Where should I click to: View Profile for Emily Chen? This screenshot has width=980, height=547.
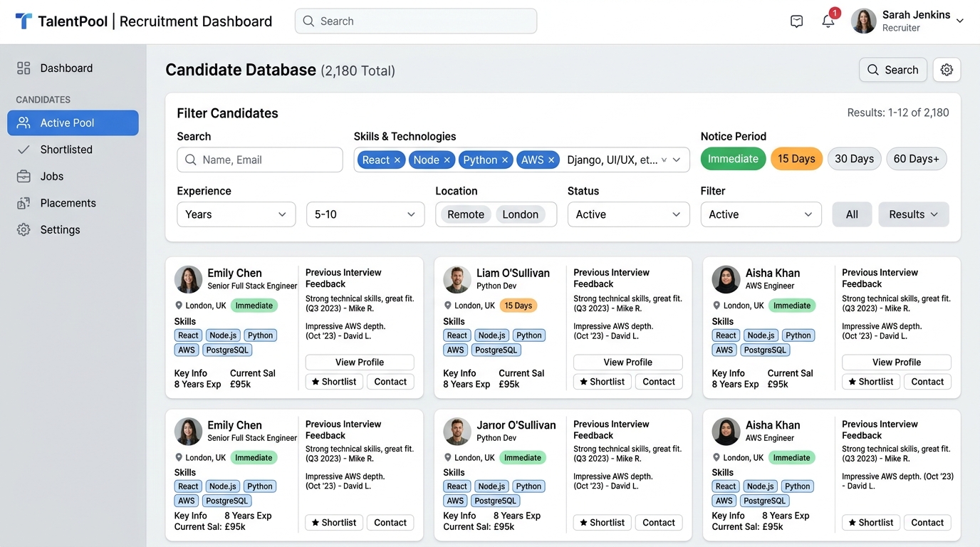pyautogui.click(x=360, y=362)
